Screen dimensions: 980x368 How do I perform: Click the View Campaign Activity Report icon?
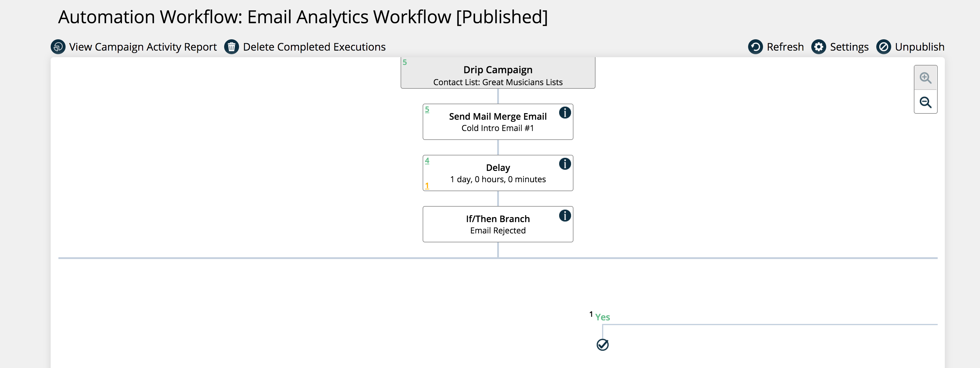pos(58,47)
